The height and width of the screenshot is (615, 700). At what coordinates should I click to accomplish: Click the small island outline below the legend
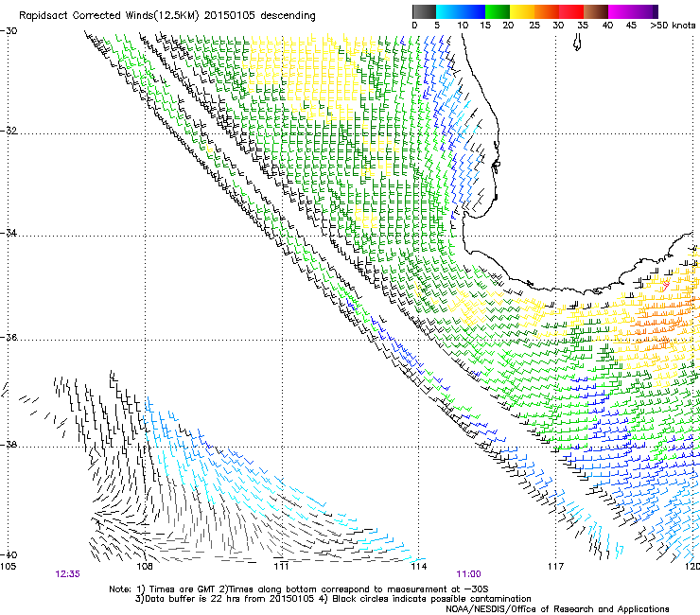577,43
